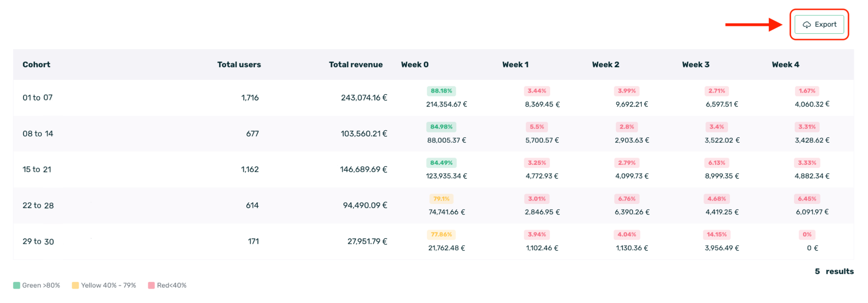Click the Total users column header
Viewport: 868px width, 303px height.
(x=239, y=65)
